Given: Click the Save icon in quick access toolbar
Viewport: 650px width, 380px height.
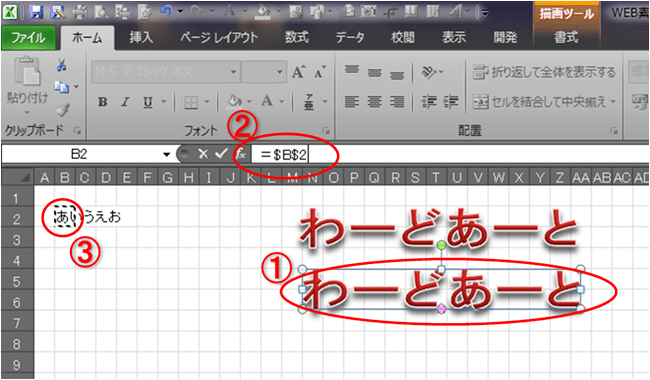Looking at the screenshot, I should tap(36, 12).
